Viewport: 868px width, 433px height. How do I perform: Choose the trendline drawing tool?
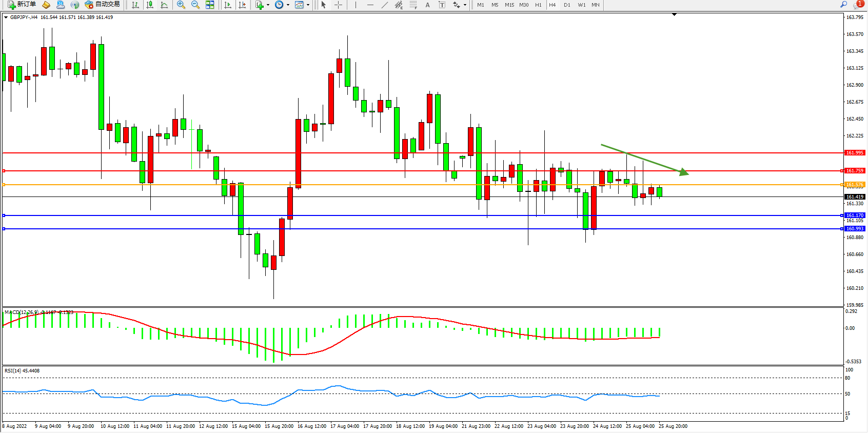click(x=385, y=5)
